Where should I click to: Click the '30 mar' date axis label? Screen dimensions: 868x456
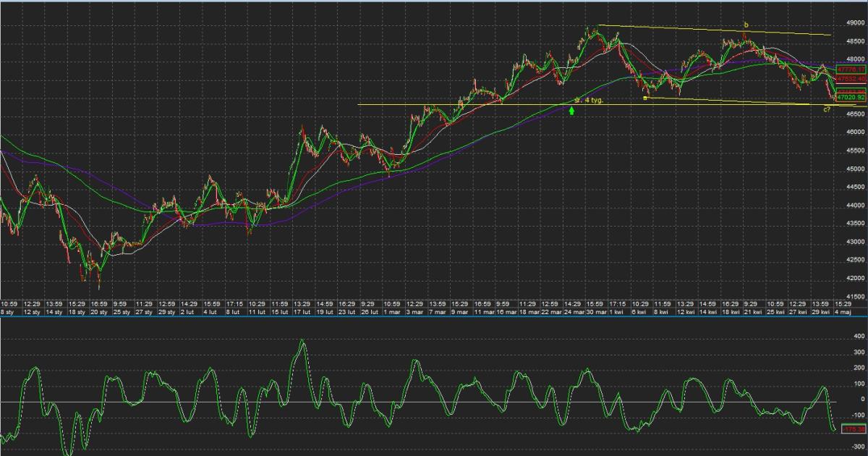pos(595,311)
